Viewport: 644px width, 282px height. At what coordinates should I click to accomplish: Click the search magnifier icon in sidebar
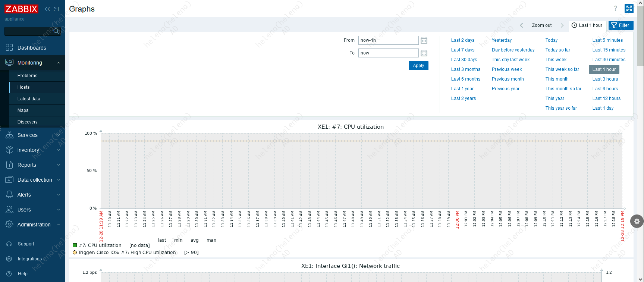pos(56,31)
